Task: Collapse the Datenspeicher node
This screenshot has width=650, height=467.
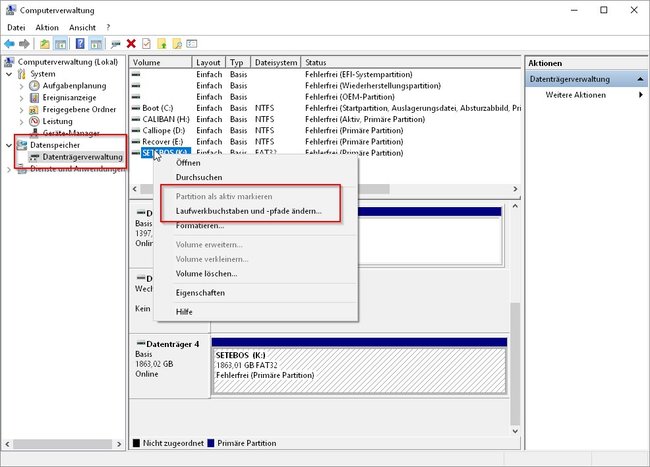Action: point(9,145)
